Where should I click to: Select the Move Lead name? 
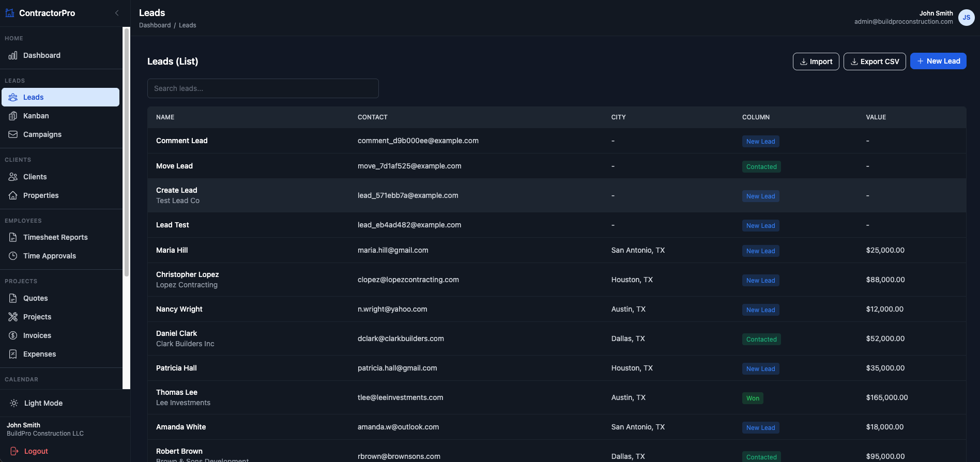point(174,166)
